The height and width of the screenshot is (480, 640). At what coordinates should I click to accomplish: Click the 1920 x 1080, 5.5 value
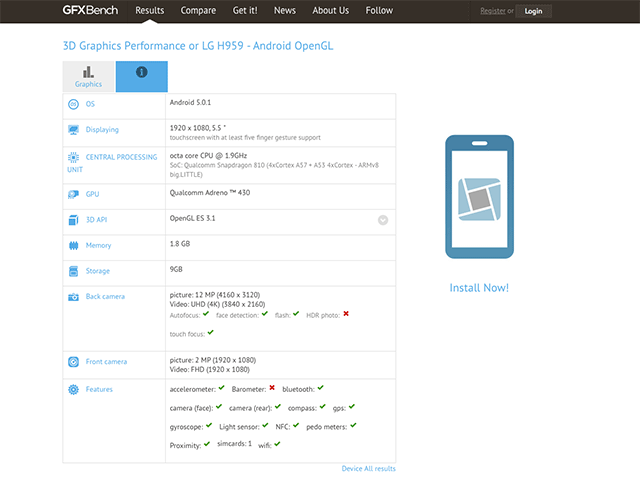coord(198,128)
